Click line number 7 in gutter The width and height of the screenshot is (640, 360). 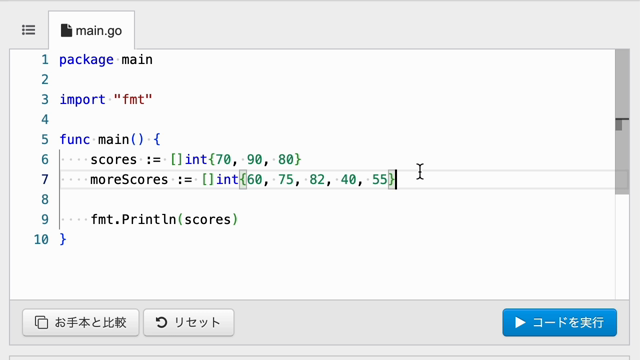point(45,180)
